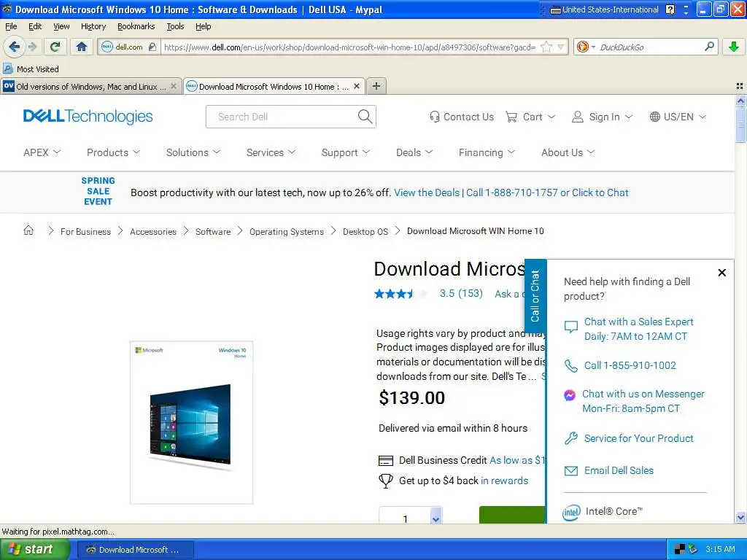Open the Help menu

point(204,26)
